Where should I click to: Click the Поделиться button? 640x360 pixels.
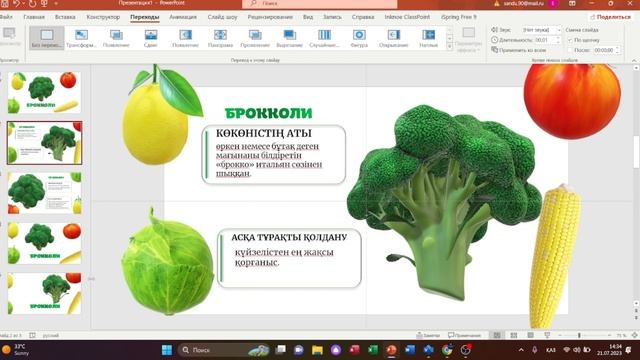[x=610, y=17]
